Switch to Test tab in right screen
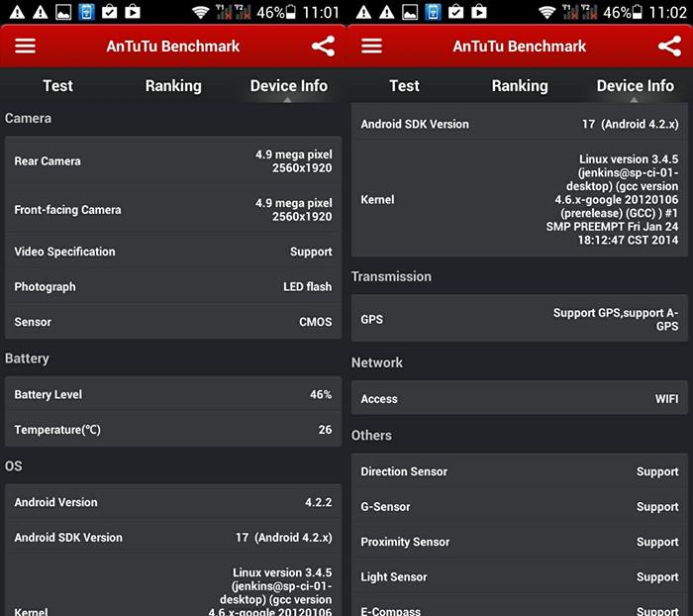693x616 pixels. coord(404,86)
